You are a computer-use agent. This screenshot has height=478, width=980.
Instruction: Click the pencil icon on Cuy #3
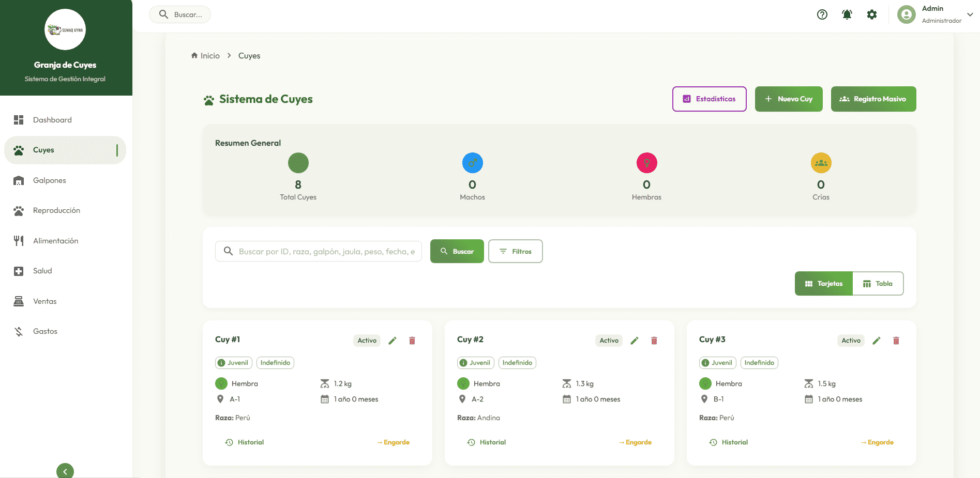point(876,341)
